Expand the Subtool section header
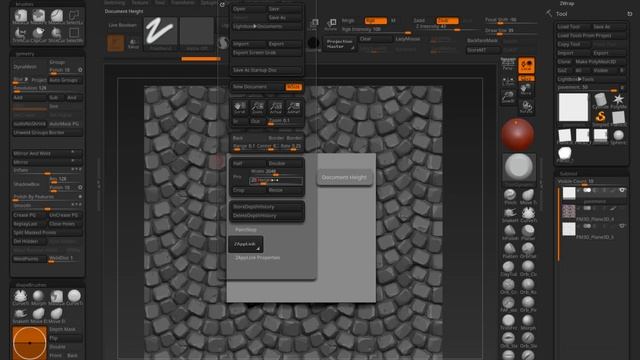 click(568, 173)
